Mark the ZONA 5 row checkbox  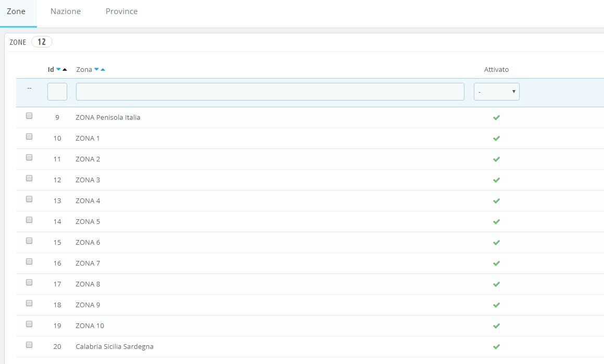29,220
